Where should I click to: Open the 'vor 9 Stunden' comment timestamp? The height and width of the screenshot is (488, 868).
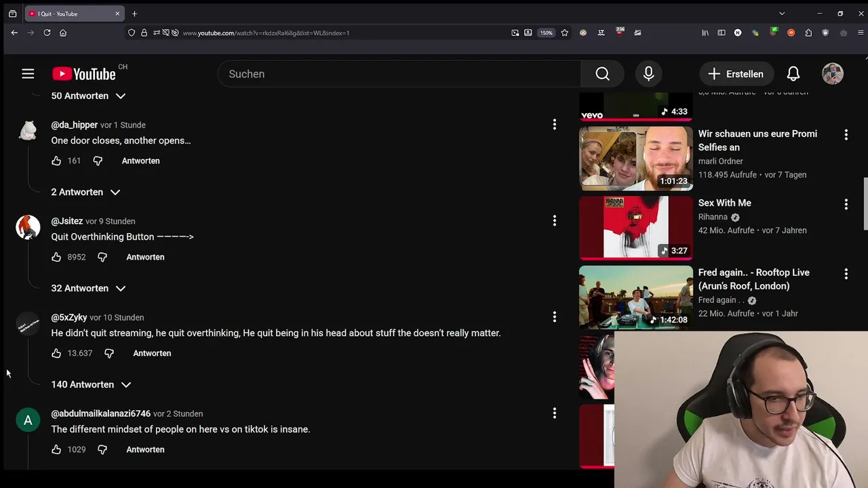coord(110,221)
